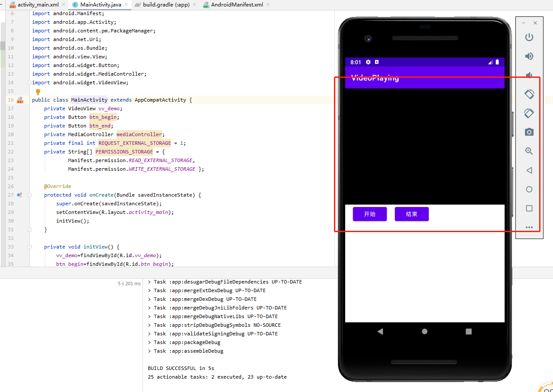Click the emulator volume down icon
Viewport: 553px width, 392px height.
(x=529, y=75)
